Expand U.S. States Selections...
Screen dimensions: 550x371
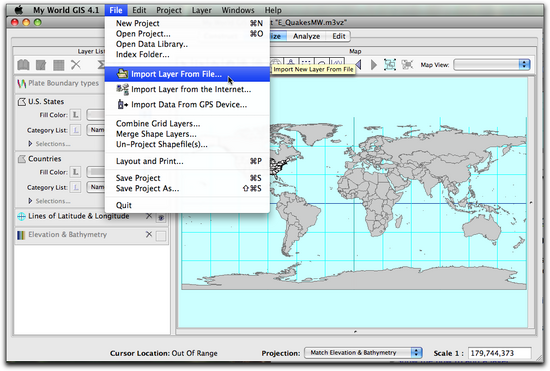tap(30, 144)
